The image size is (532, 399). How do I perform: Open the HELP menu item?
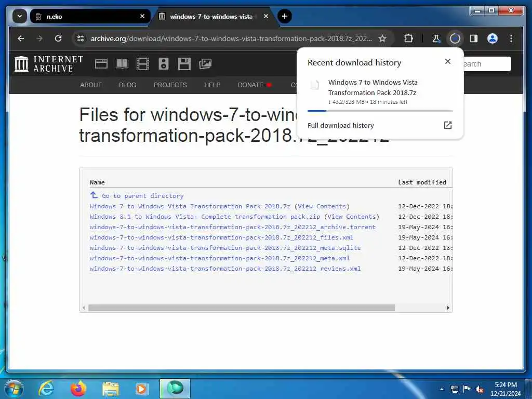[x=212, y=85]
